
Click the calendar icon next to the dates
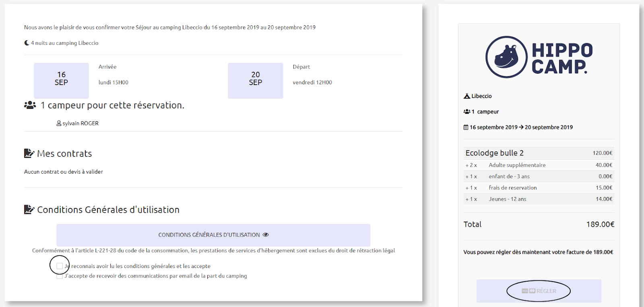tap(466, 127)
